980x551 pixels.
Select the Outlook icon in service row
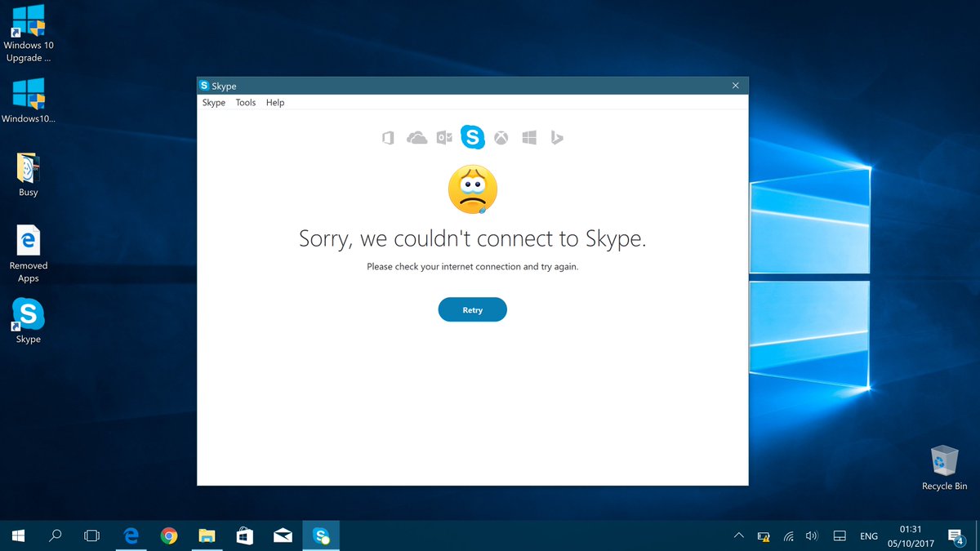(444, 138)
